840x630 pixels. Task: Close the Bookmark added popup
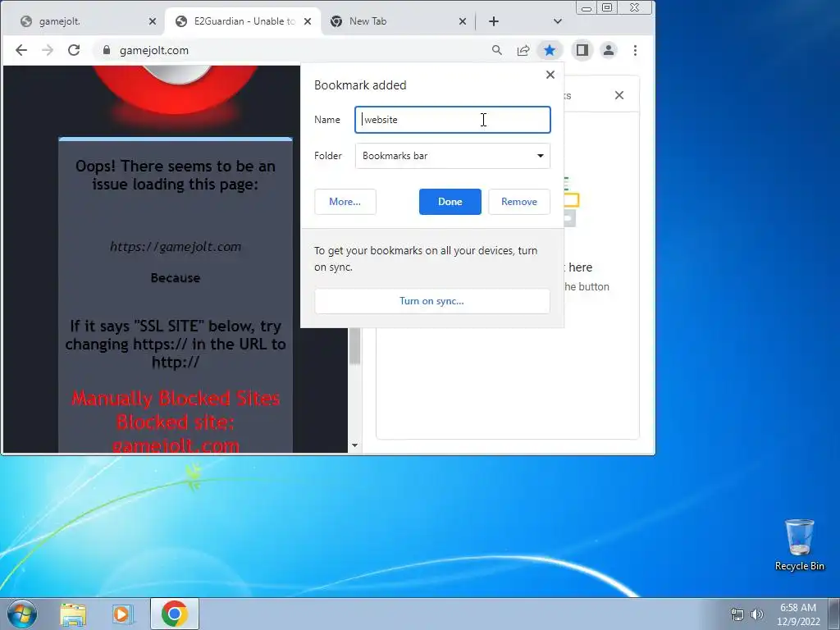550,75
